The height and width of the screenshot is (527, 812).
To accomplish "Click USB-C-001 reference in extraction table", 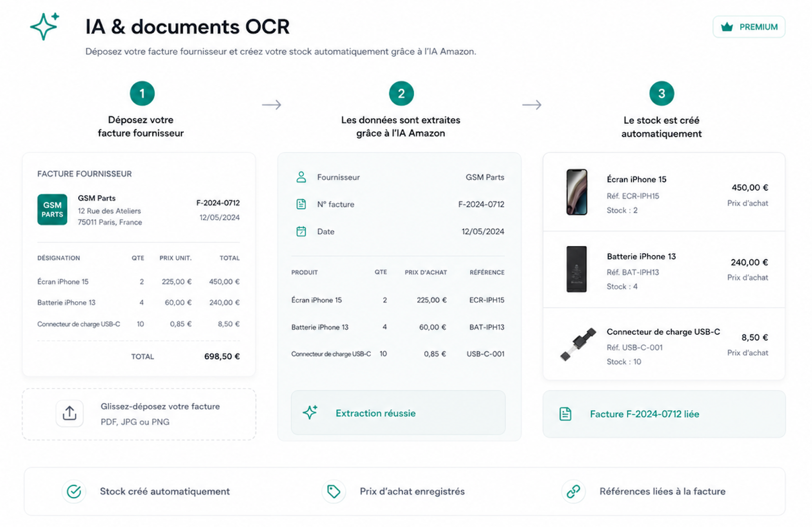I will click(x=485, y=354).
